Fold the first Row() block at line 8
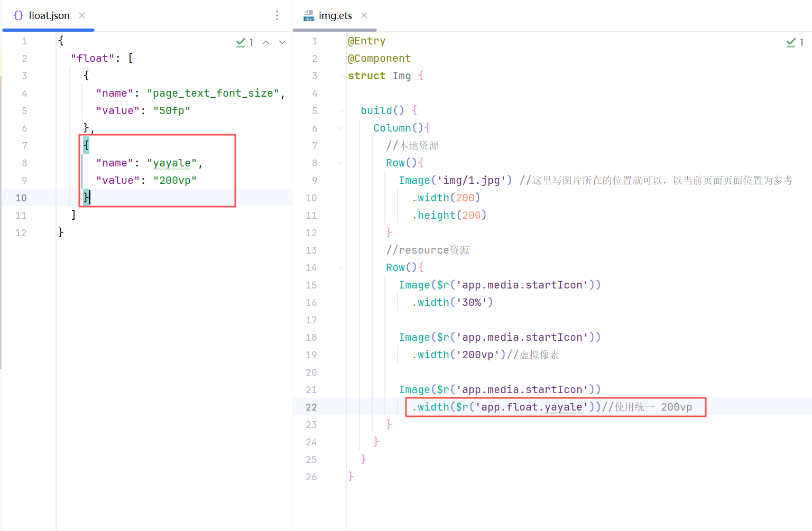The image size is (812, 531). coord(340,163)
